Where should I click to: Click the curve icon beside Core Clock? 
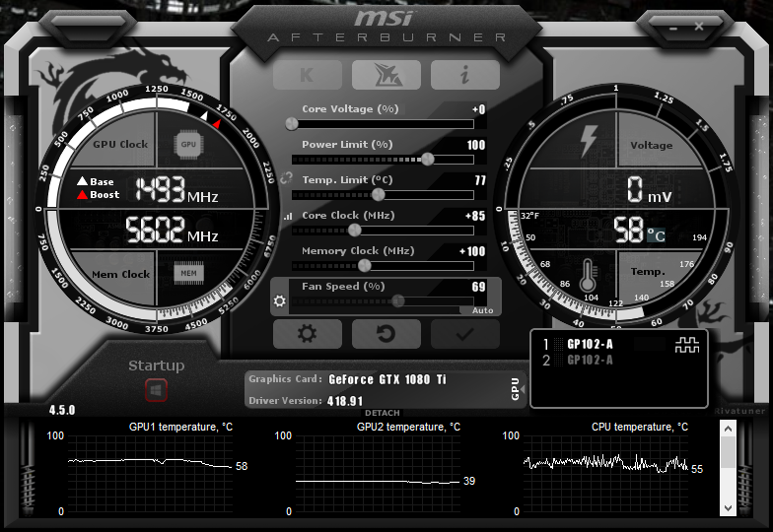coord(288,216)
